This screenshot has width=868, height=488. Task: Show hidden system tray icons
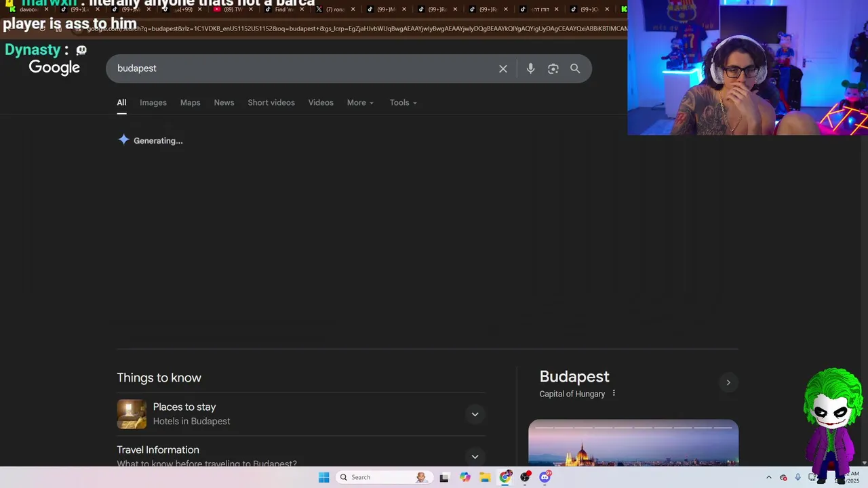[768, 477]
